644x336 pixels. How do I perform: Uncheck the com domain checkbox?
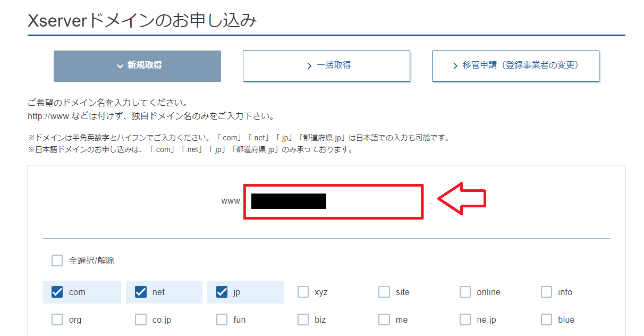coord(57,292)
